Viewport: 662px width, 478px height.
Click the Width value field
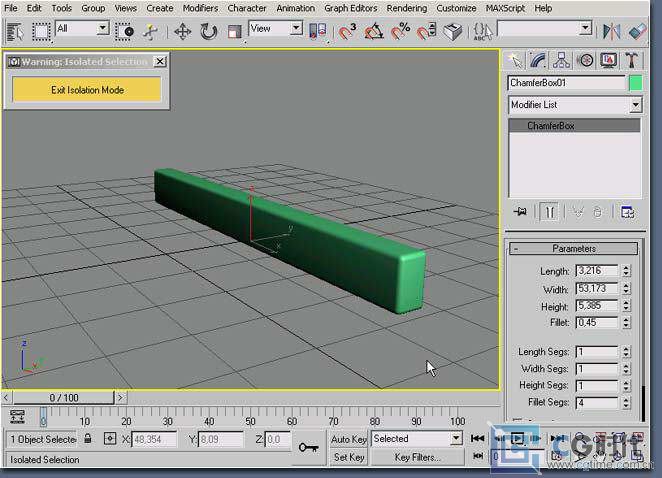tap(596, 289)
